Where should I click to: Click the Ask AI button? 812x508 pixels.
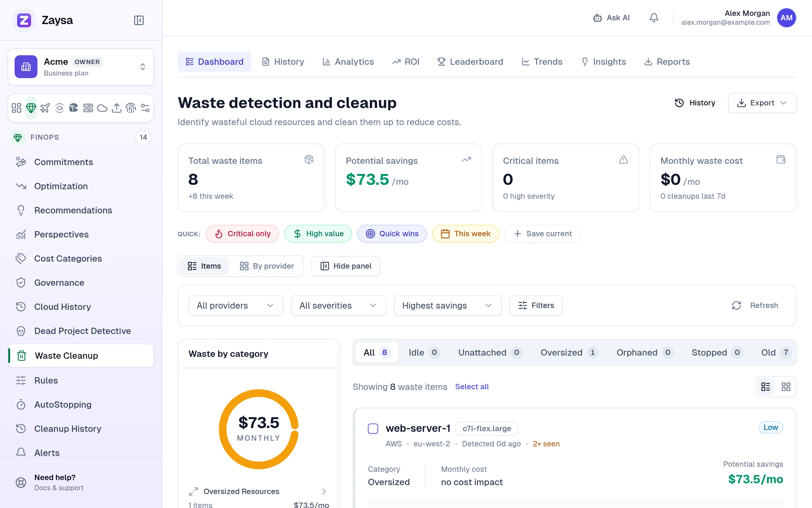[611, 18]
